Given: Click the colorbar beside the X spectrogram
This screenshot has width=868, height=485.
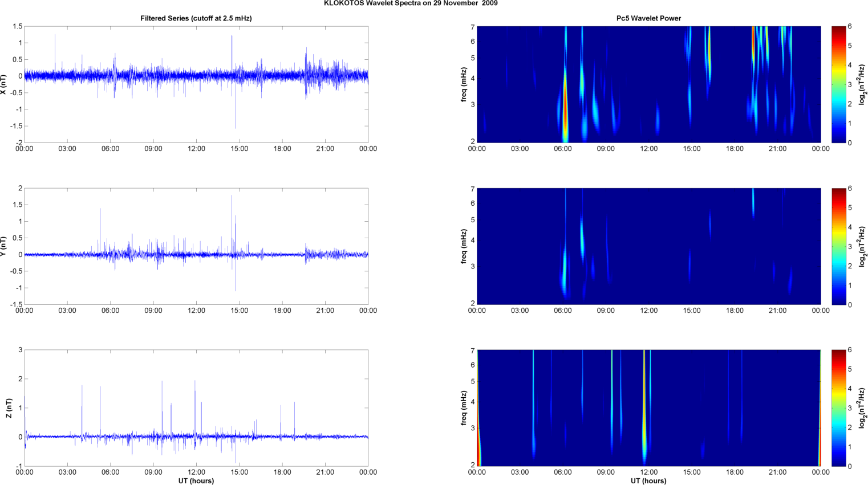Looking at the screenshot, I should tap(838, 84).
